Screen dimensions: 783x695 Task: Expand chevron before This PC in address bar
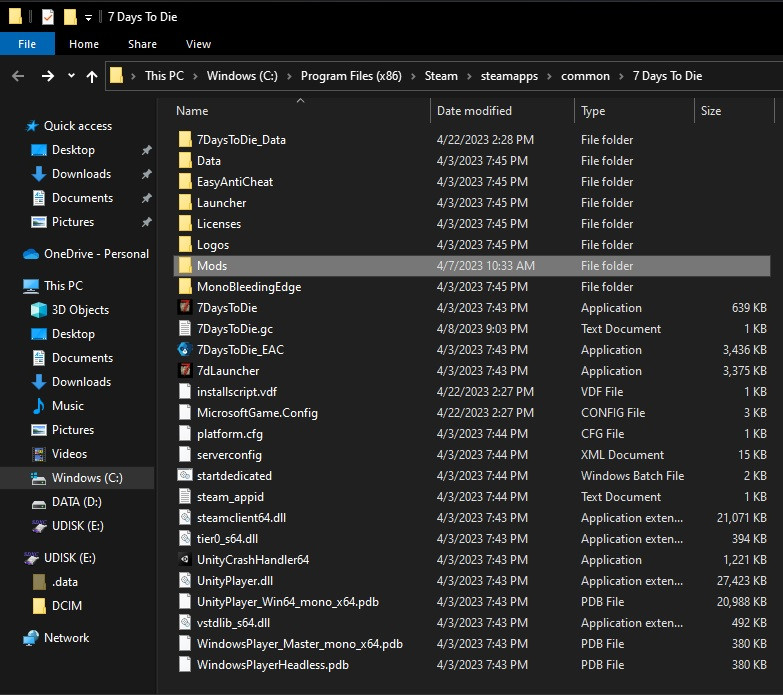pos(133,76)
